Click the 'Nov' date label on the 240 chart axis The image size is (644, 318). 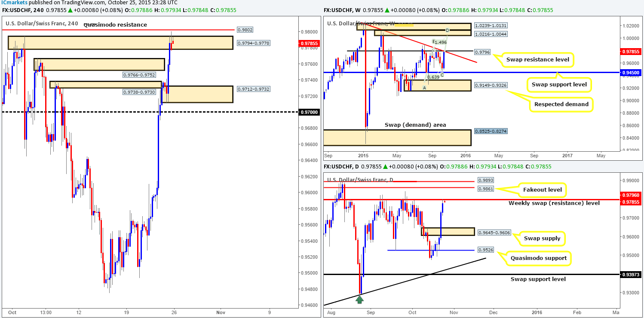coord(221,312)
